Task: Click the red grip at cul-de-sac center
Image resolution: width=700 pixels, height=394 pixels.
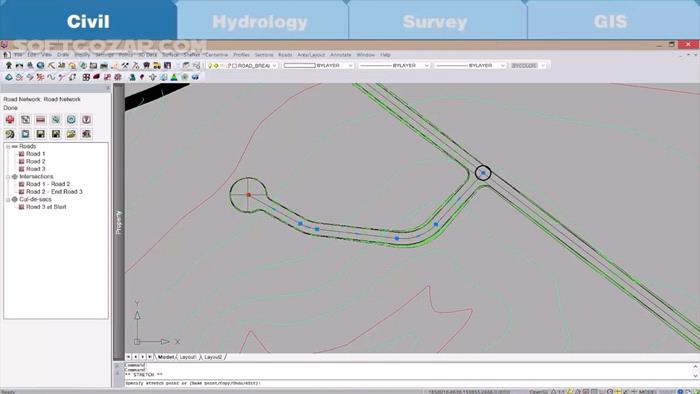Action: click(249, 195)
